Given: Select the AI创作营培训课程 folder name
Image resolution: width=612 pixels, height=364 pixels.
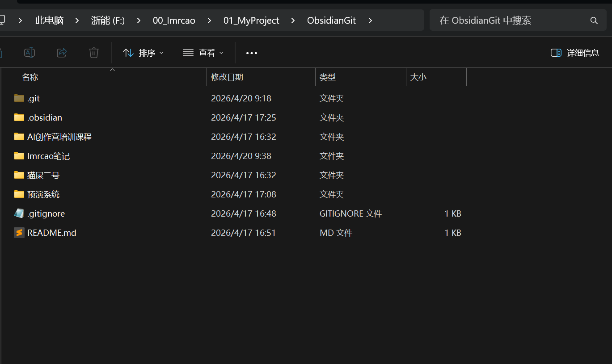Looking at the screenshot, I should 59,137.
